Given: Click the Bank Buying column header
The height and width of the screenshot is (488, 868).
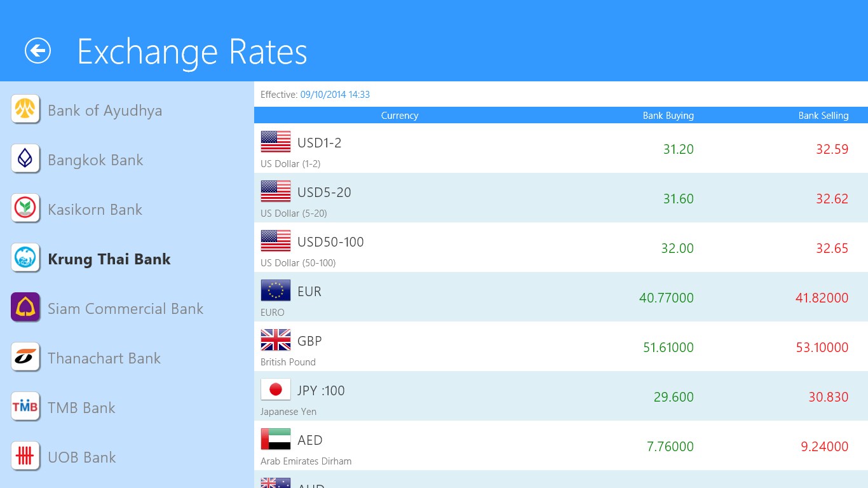Looking at the screenshot, I should pos(668,116).
